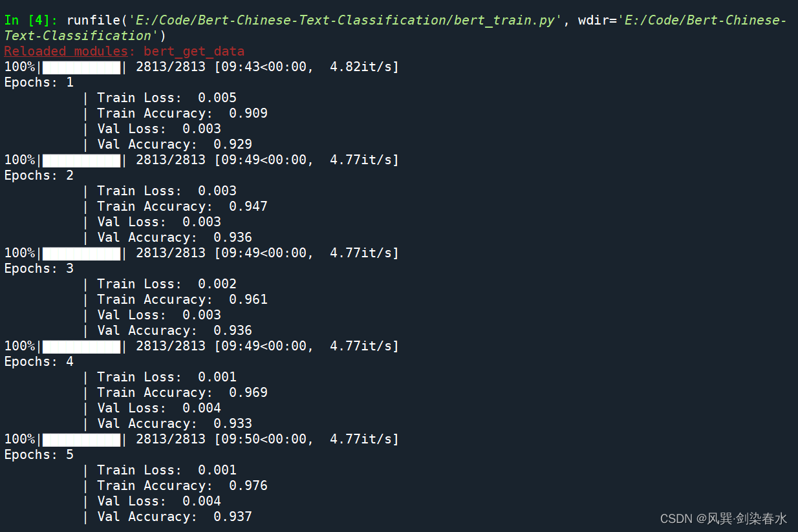Click the Val Accuracy 0.929 line
The width and height of the screenshot is (798, 532).
[173, 144]
